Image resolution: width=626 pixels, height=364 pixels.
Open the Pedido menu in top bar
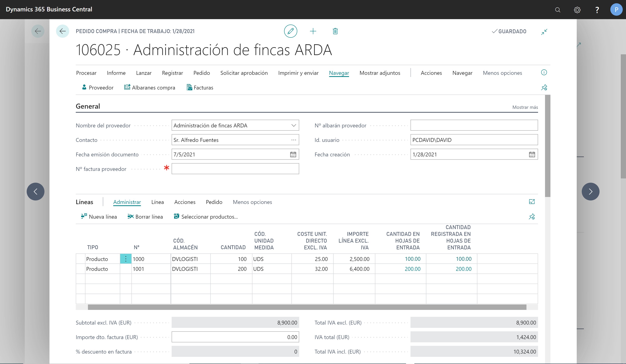(201, 73)
